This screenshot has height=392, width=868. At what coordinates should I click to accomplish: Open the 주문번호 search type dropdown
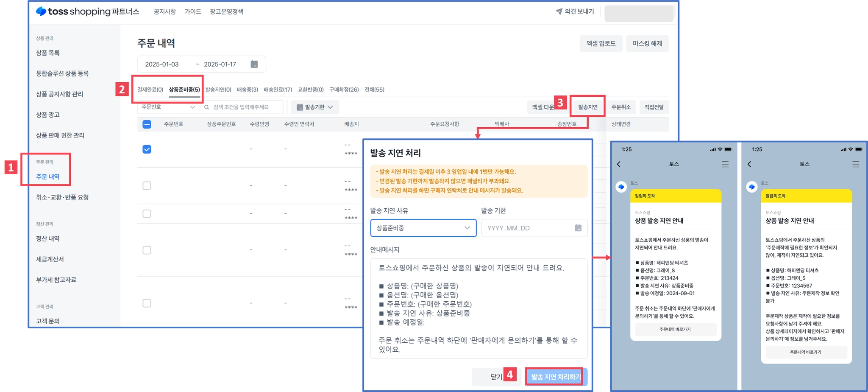[169, 107]
